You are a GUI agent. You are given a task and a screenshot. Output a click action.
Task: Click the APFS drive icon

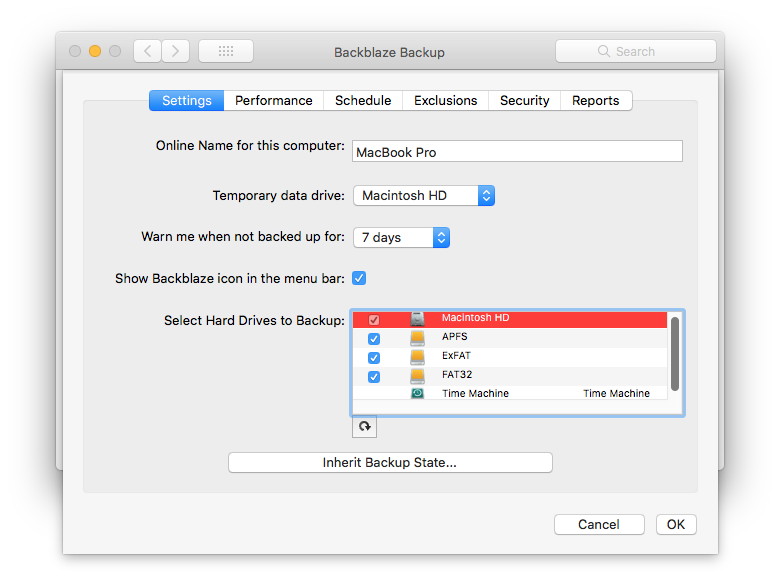point(417,338)
